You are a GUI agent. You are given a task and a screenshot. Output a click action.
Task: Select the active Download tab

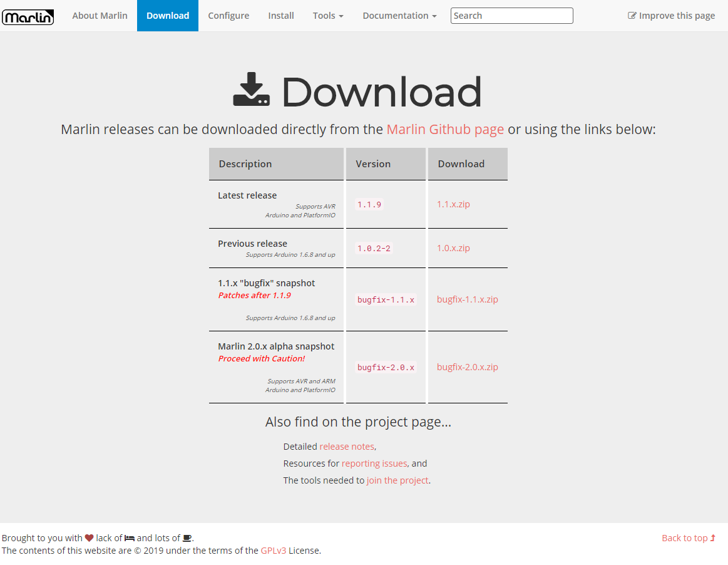tap(168, 16)
